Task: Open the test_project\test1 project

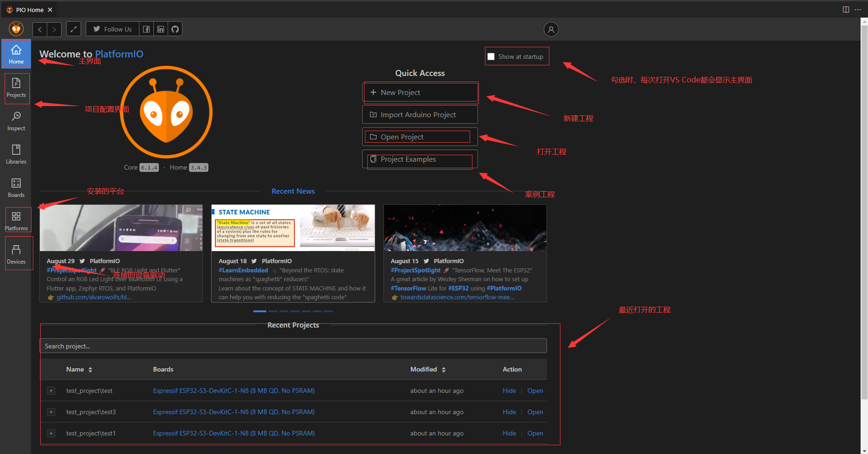Action: tap(535, 433)
